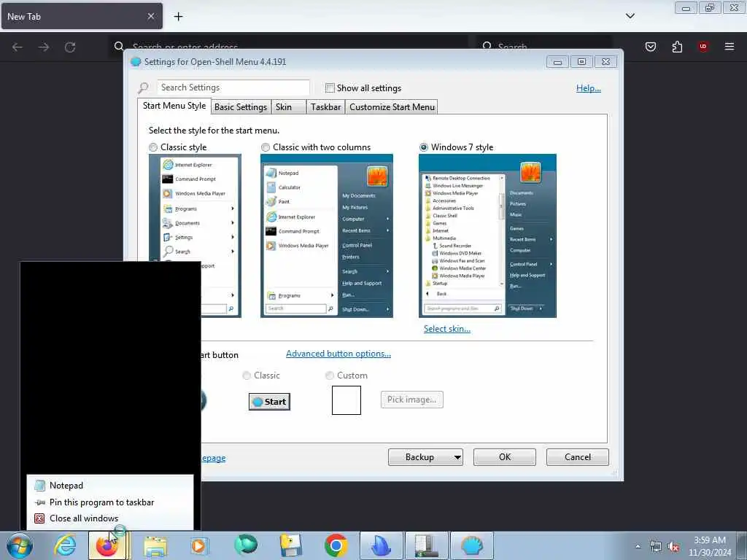Select Notepad in the jump list
Screen dimensions: 747x560
(x=110, y=485)
